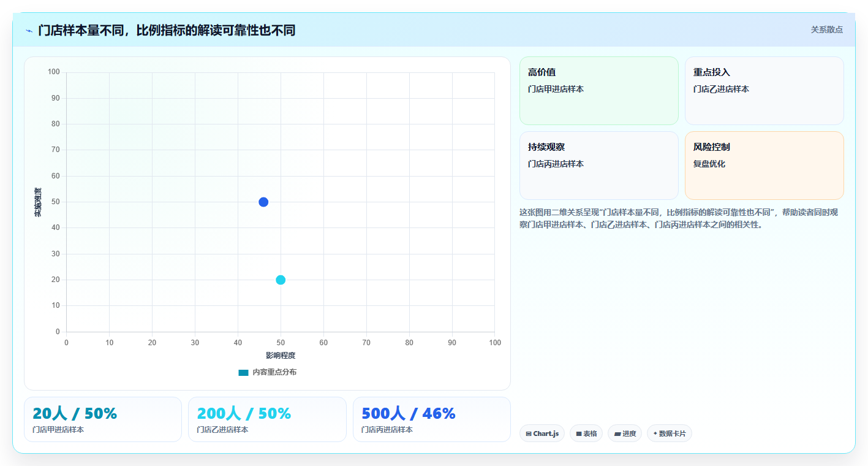The height and width of the screenshot is (466, 868).
Task: Click the 表格 tag chip
Action: (x=586, y=434)
